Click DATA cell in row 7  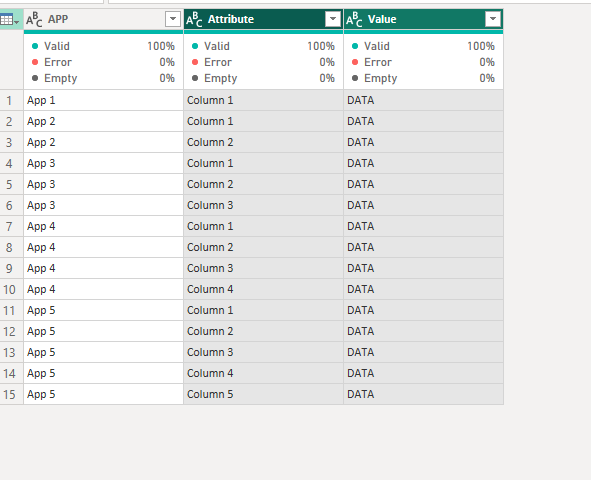click(x=423, y=226)
